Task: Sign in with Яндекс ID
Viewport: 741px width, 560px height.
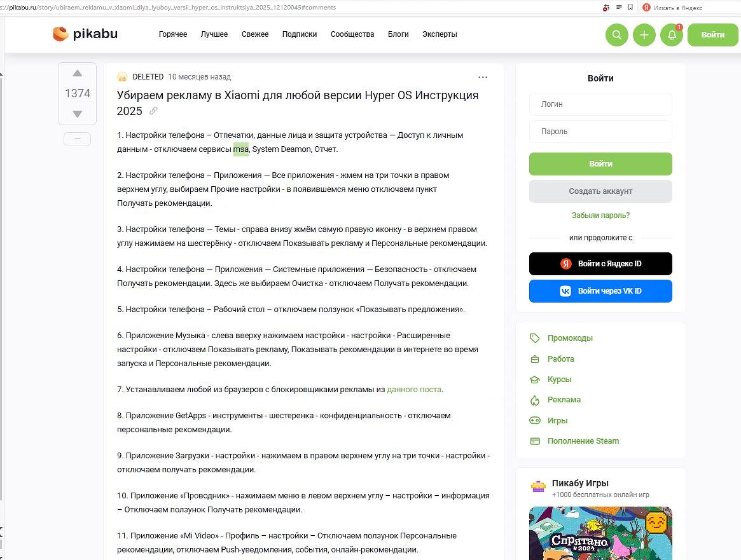Action: click(x=600, y=264)
